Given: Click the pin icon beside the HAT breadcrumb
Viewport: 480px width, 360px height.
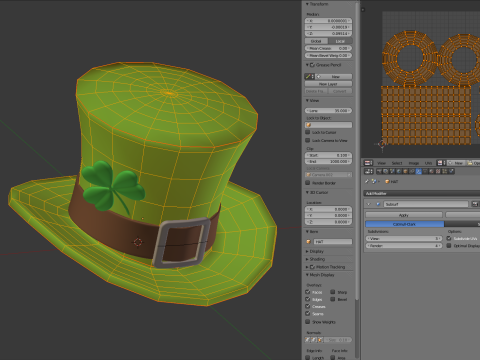Looking at the screenshot, I should point(367,181).
